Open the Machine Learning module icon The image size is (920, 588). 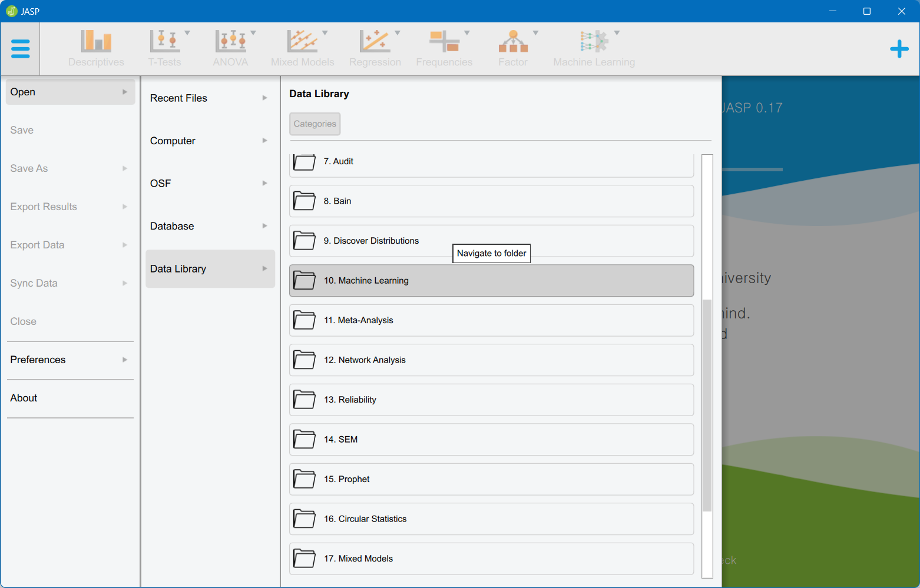(x=594, y=41)
